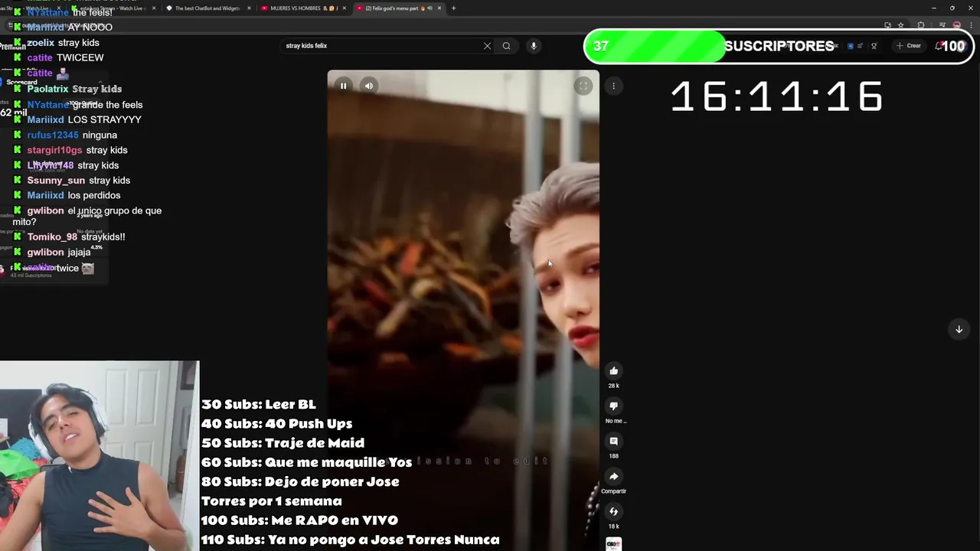Click the 'TWICEEW' message by catite
This screenshot has width=980, height=551.
(x=80, y=57)
